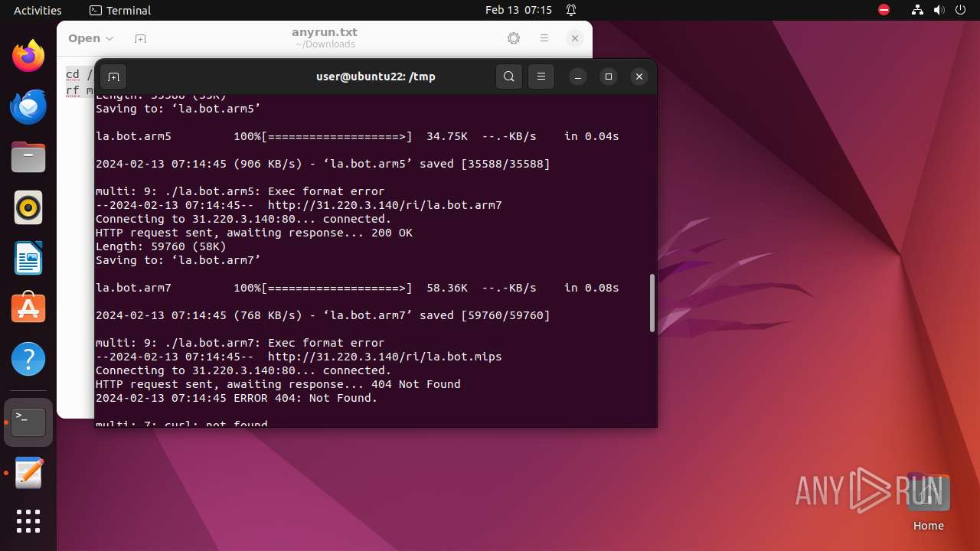Viewport: 980px width, 551px height.
Task: Click 'Length: 59760 (58K)' line
Action: coord(161,246)
